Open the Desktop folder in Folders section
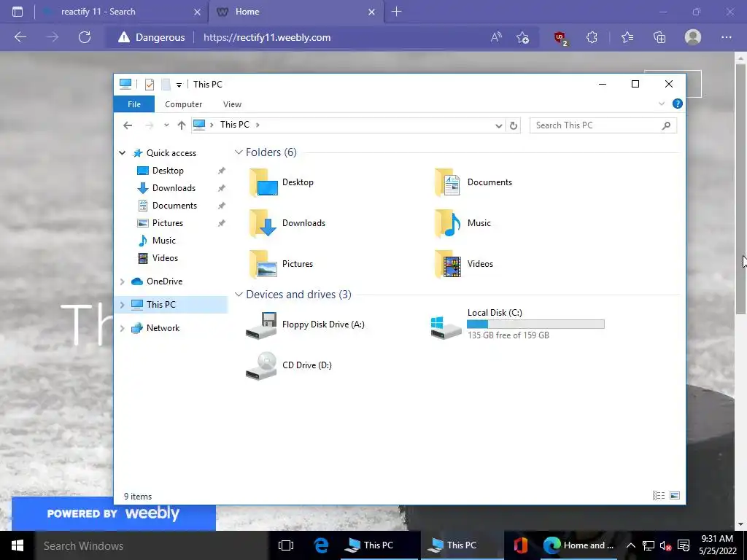The height and width of the screenshot is (560, 747). [281, 182]
